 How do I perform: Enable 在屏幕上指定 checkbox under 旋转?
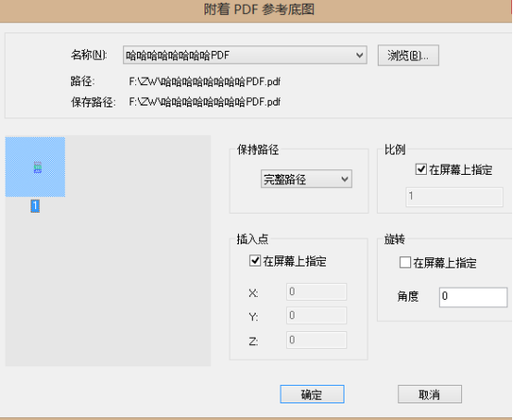(405, 263)
